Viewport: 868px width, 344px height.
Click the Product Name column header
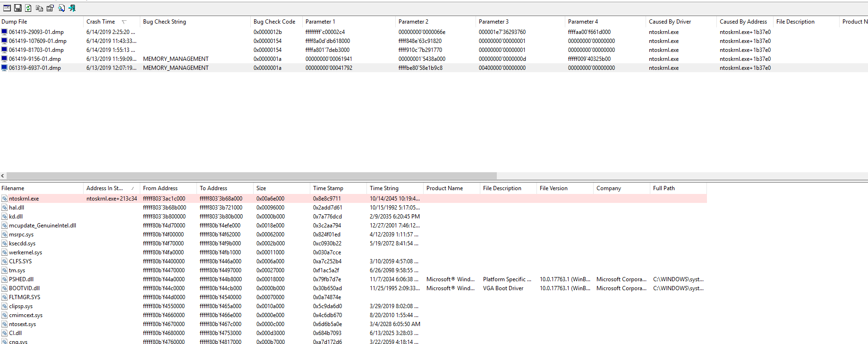pos(451,188)
